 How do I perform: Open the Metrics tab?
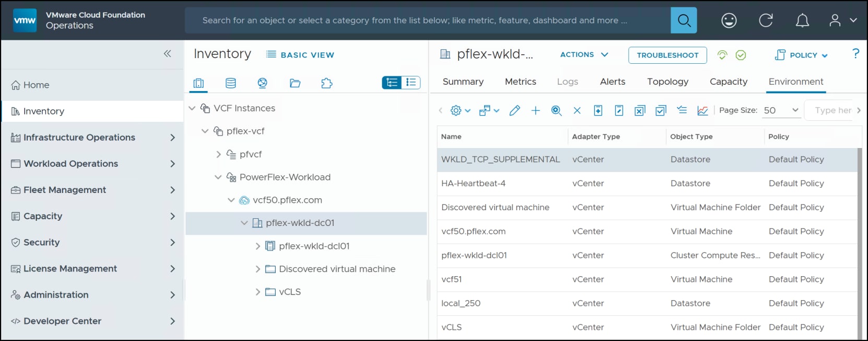[521, 82]
